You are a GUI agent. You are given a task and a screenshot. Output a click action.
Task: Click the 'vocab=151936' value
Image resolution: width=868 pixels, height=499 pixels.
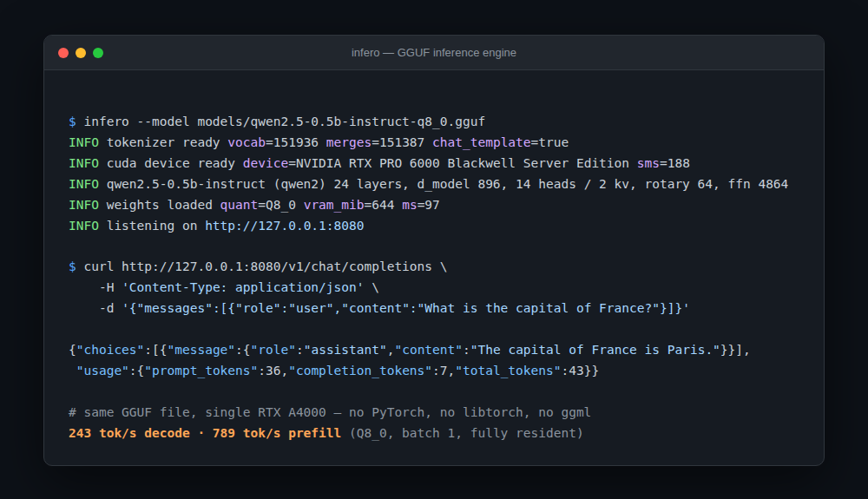273,142
